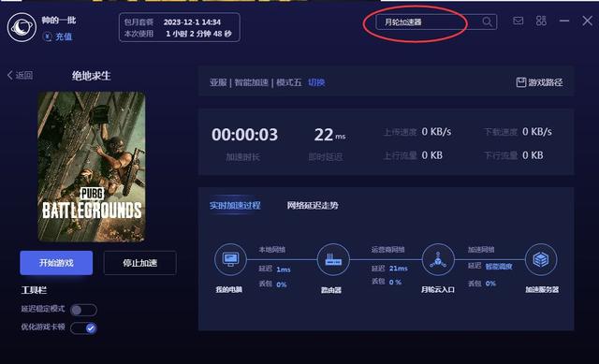Minimize the accelerator window
This screenshot has width=599, height=364.
click(x=564, y=21)
